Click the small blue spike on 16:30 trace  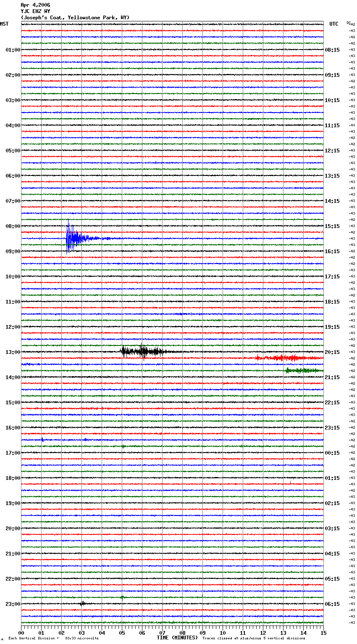click(x=42, y=440)
